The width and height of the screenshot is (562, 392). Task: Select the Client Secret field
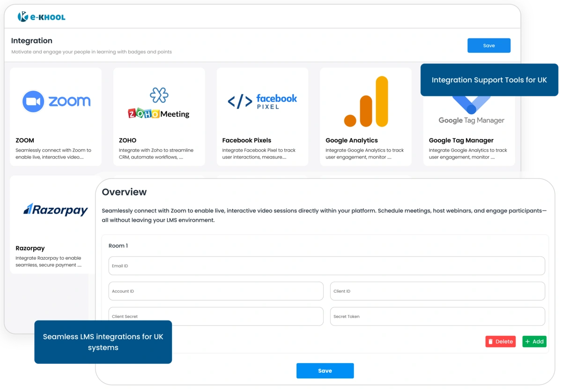point(215,316)
